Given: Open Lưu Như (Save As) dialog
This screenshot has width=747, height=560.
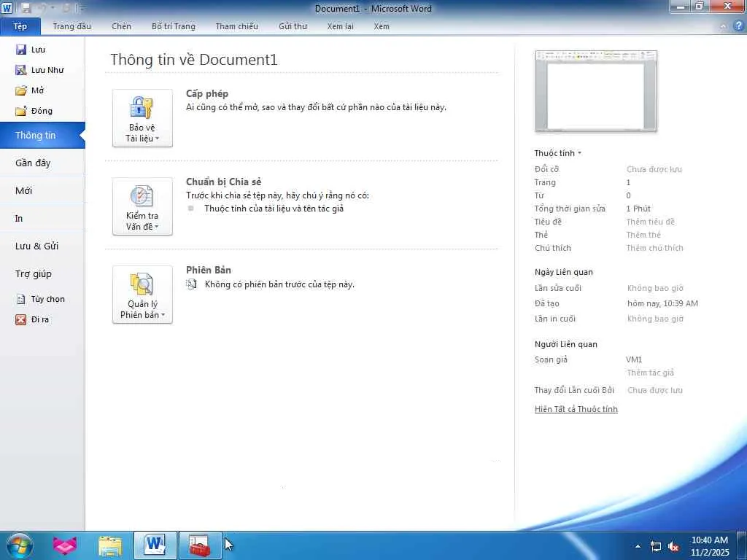Looking at the screenshot, I should click(40, 70).
